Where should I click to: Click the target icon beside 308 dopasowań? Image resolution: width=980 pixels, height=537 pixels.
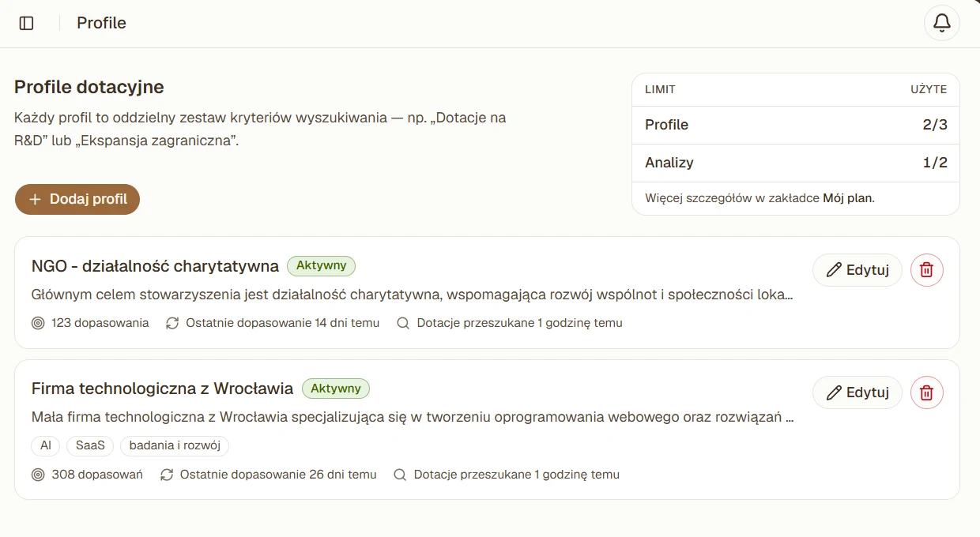tap(38, 475)
